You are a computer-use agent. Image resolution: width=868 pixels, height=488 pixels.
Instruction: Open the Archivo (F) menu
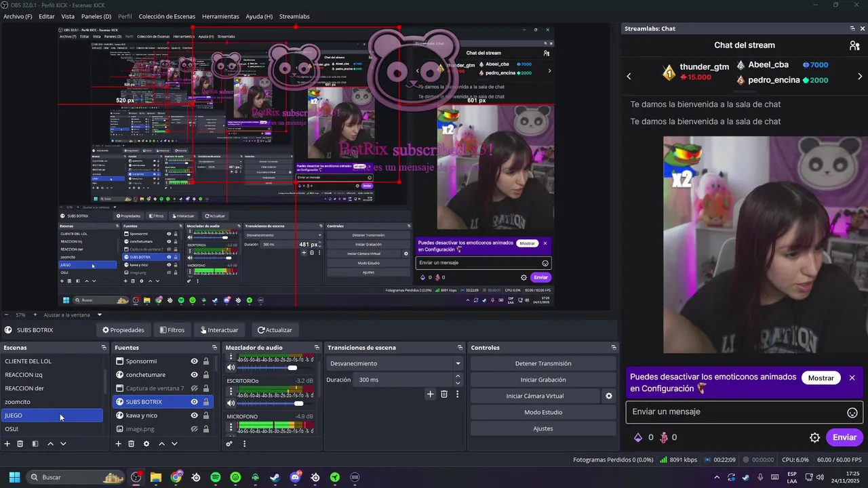pyautogui.click(x=18, y=16)
